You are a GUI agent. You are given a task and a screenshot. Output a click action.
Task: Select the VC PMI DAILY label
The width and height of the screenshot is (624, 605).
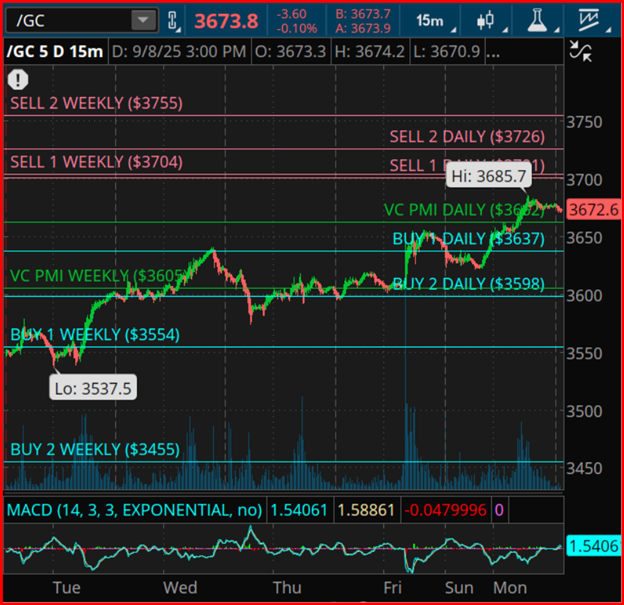click(464, 210)
